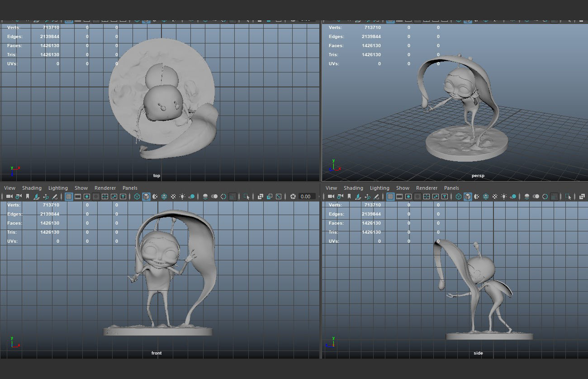Select Grease Pencil icon in side panel
The width and height of the screenshot is (588, 379).
click(376, 197)
